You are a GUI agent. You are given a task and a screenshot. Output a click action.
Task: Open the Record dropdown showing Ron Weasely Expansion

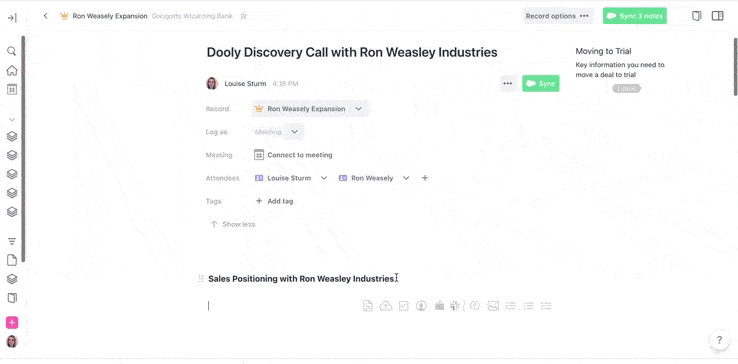309,109
